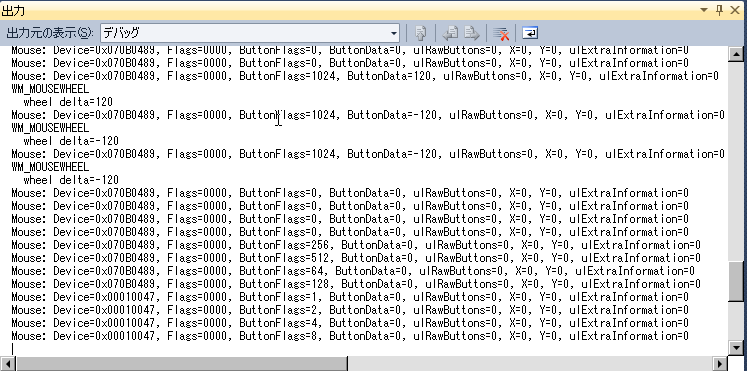Toggle word wrap in the output pane
The image size is (747, 371).
(530, 33)
